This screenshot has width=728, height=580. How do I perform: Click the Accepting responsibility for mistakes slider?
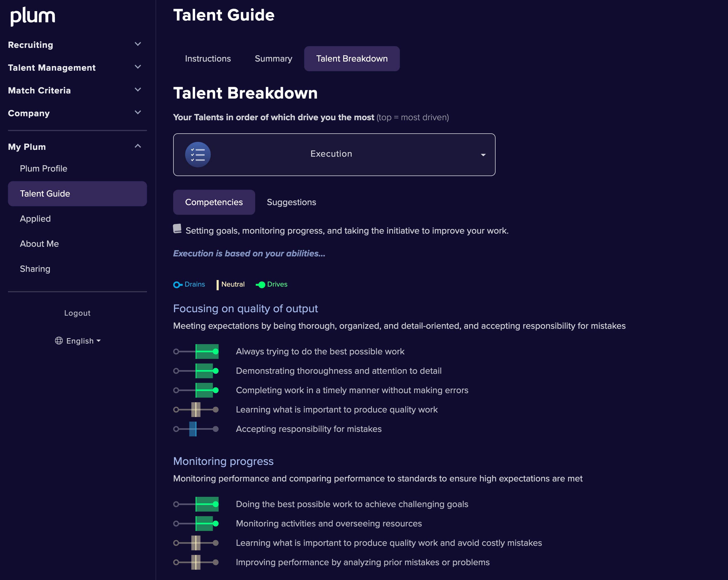coord(196,429)
